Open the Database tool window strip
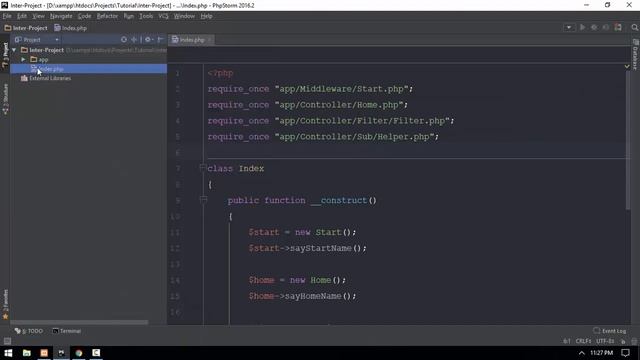The width and height of the screenshot is (640, 360). click(635, 54)
